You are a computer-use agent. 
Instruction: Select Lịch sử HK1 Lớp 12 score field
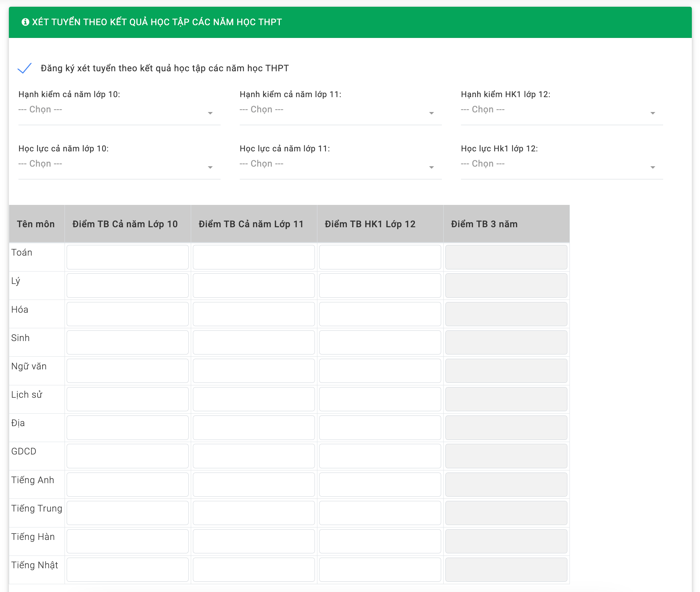point(380,399)
